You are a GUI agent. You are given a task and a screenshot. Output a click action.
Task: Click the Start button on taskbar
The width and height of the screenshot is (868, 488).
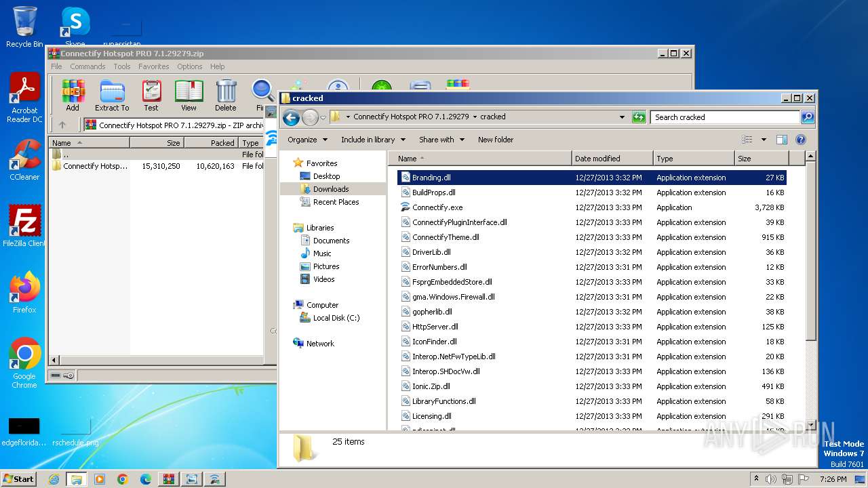click(18, 479)
